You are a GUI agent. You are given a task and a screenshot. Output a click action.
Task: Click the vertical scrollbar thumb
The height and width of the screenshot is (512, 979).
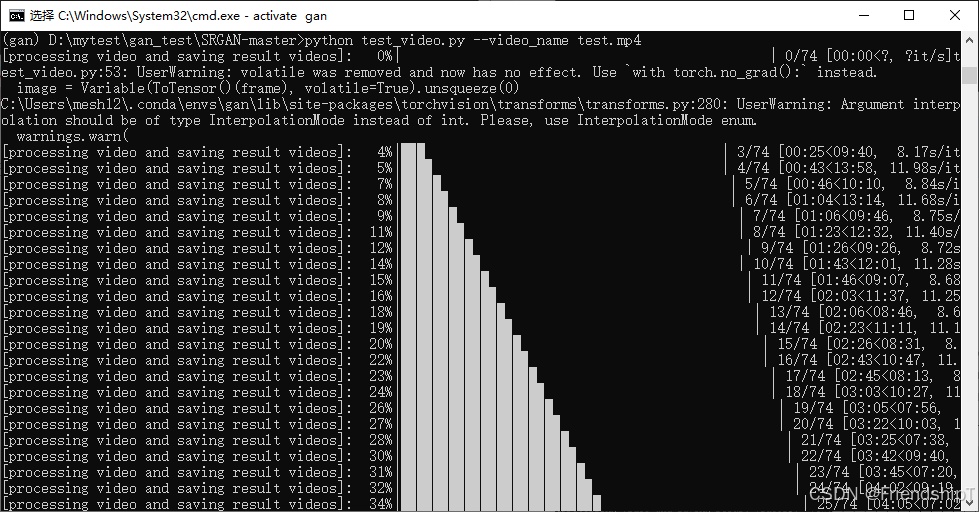point(969,75)
